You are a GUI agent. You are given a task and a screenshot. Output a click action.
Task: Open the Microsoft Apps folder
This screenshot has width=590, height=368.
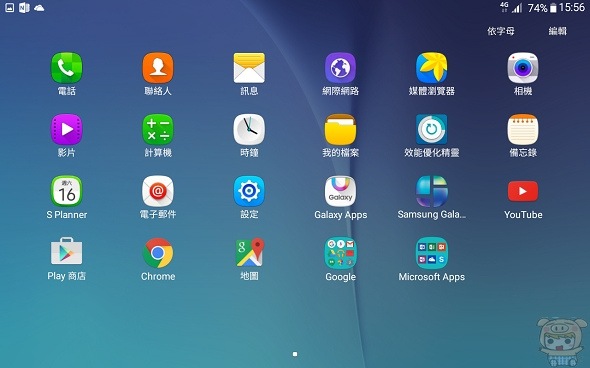(x=432, y=253)
